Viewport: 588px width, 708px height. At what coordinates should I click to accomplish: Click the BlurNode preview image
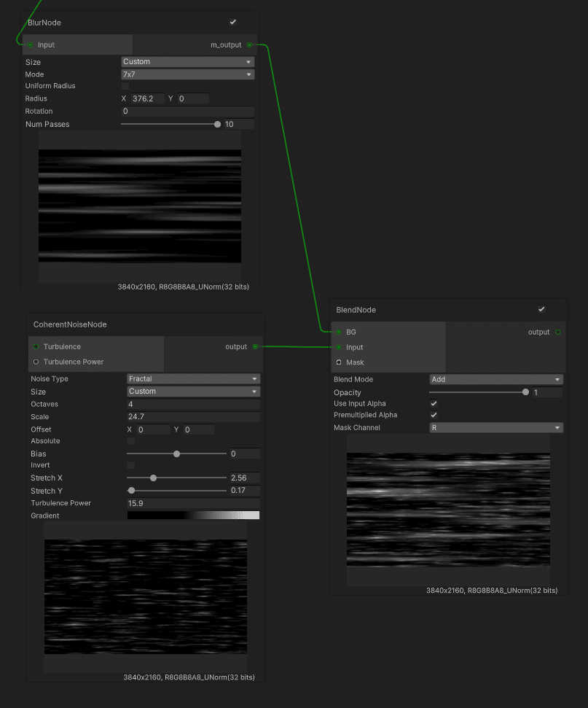[140, 206]
